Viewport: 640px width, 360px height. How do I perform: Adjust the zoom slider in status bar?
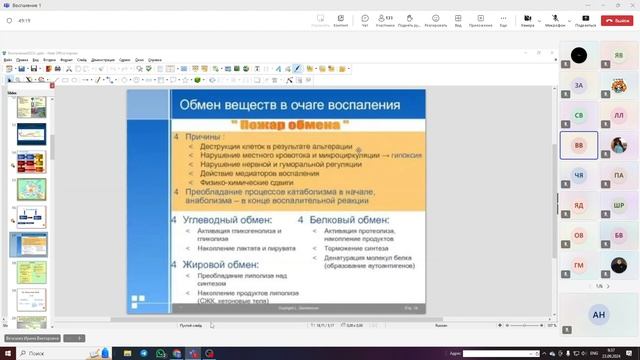[x=524, y=325]
